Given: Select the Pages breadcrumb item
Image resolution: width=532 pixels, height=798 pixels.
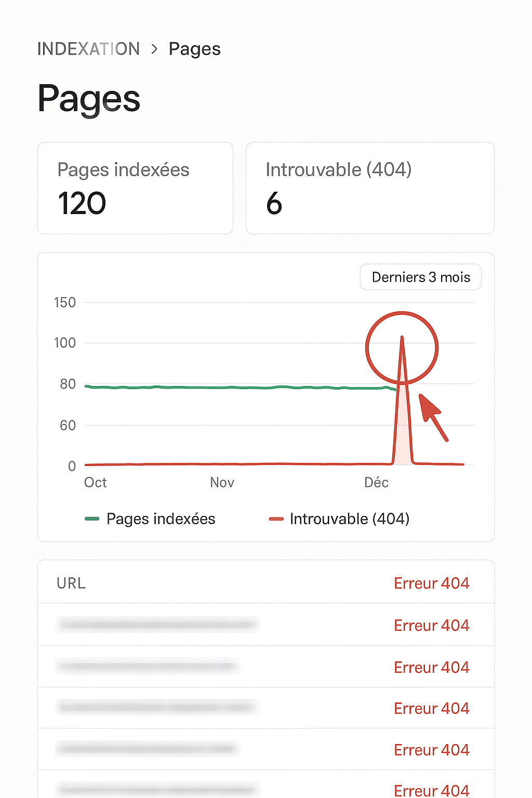Looking at the screenshot, I should click(194, 49).
